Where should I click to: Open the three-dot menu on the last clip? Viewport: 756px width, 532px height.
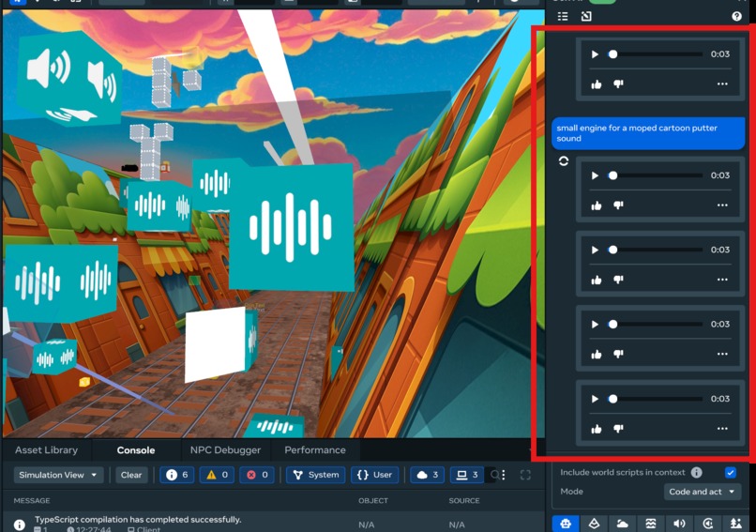click(722, 428)
